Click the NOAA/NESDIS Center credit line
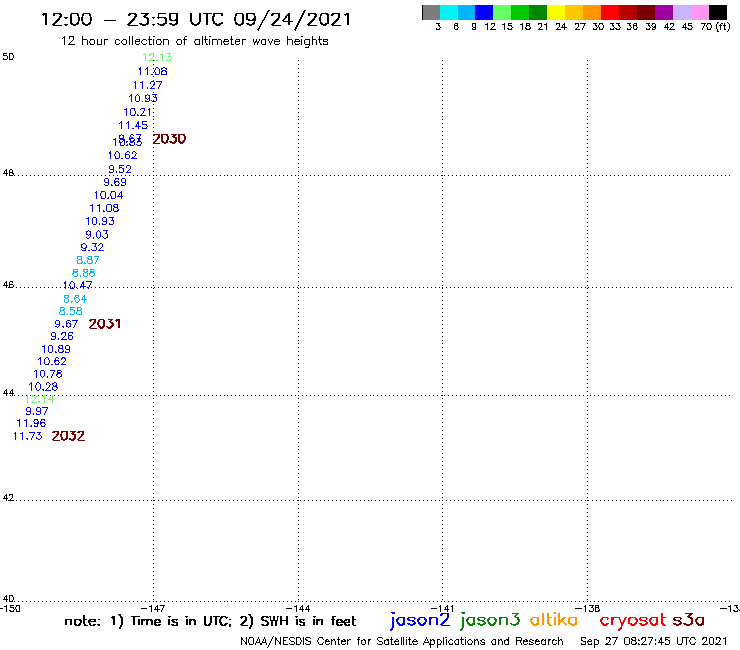 point(402,641)
